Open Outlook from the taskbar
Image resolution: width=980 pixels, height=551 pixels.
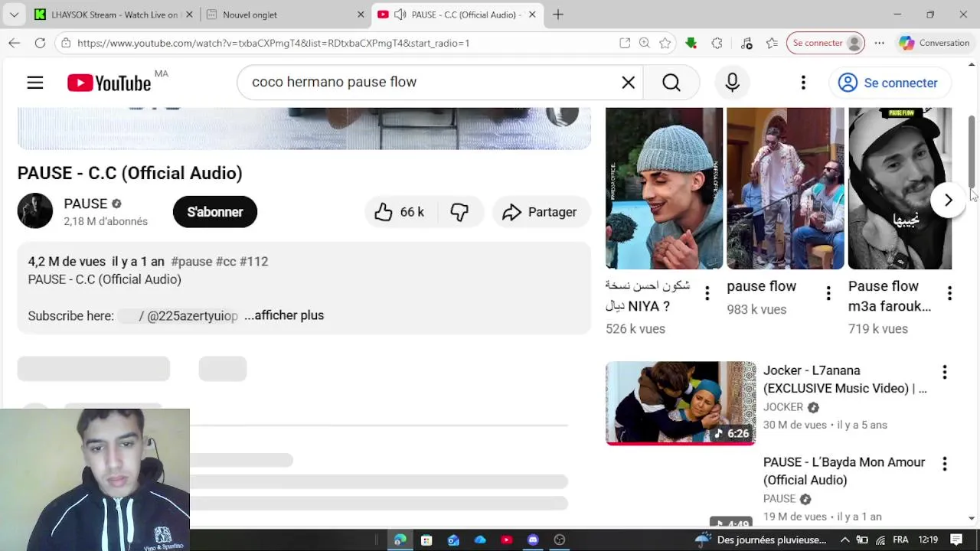pos(453,540)
